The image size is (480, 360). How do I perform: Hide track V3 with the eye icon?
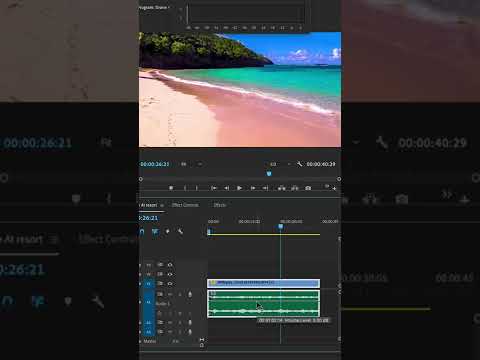coord(170,265)
